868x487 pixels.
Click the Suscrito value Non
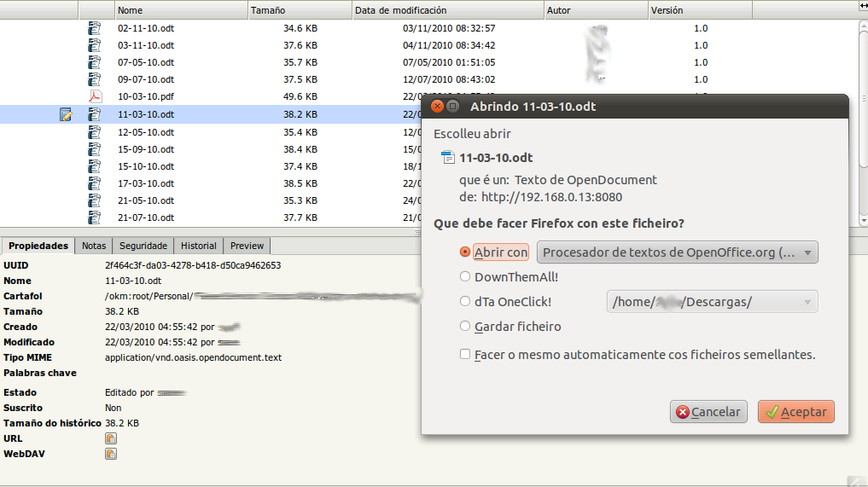pos(113,408)
